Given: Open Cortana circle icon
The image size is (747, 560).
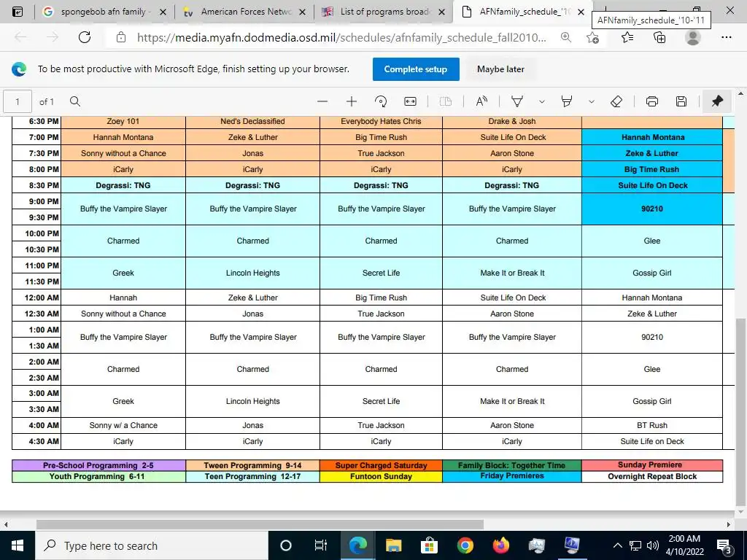Looking at the screenshot, I should (286, 545).
